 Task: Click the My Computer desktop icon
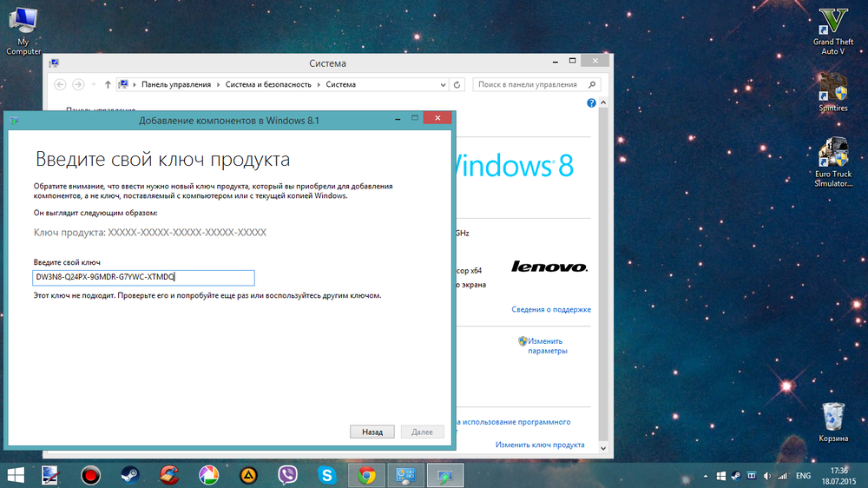click(23, 30)
